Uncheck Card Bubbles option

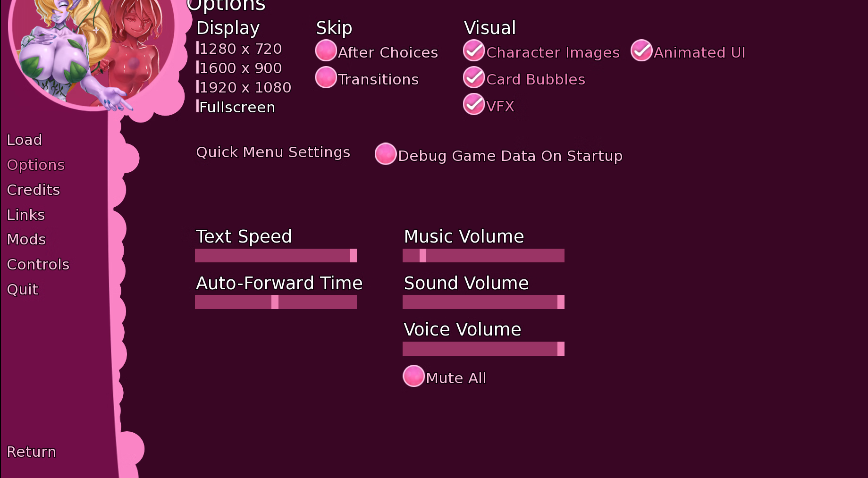474,78
